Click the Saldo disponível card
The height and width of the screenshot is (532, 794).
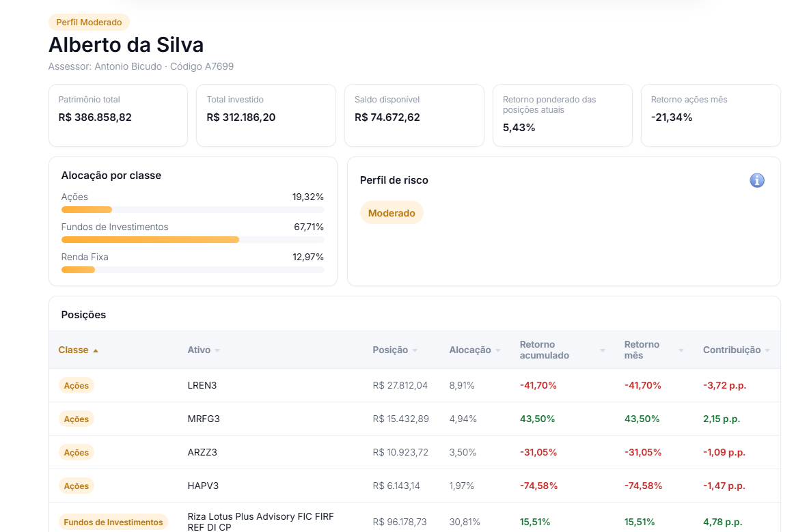click(414, 115)
